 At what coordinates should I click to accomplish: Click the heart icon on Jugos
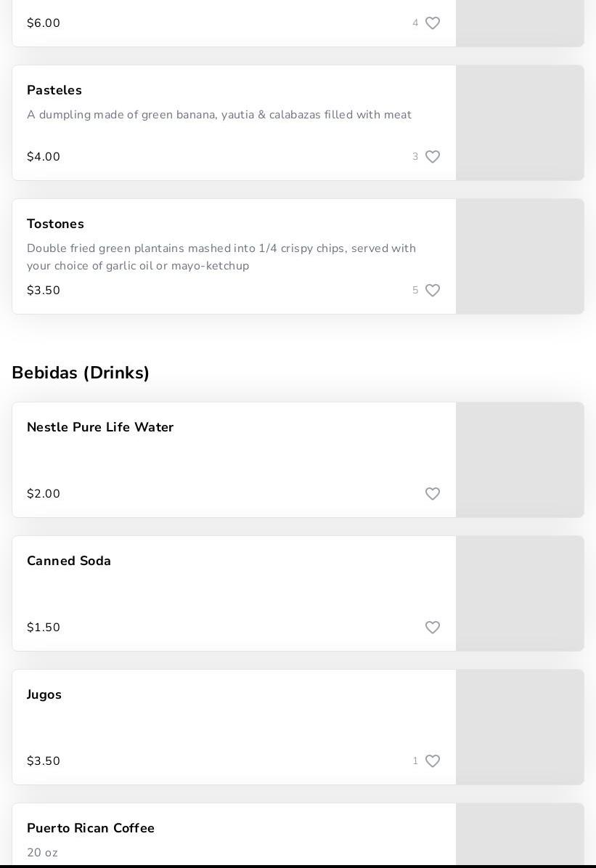pyautogui.click(x=432, y=760)
